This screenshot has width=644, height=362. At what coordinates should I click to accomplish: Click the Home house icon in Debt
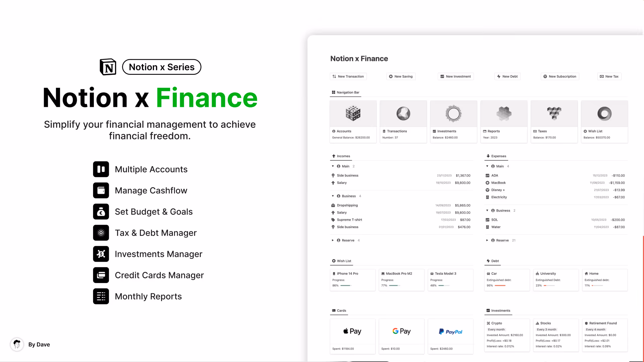click(x=586, y=274)
